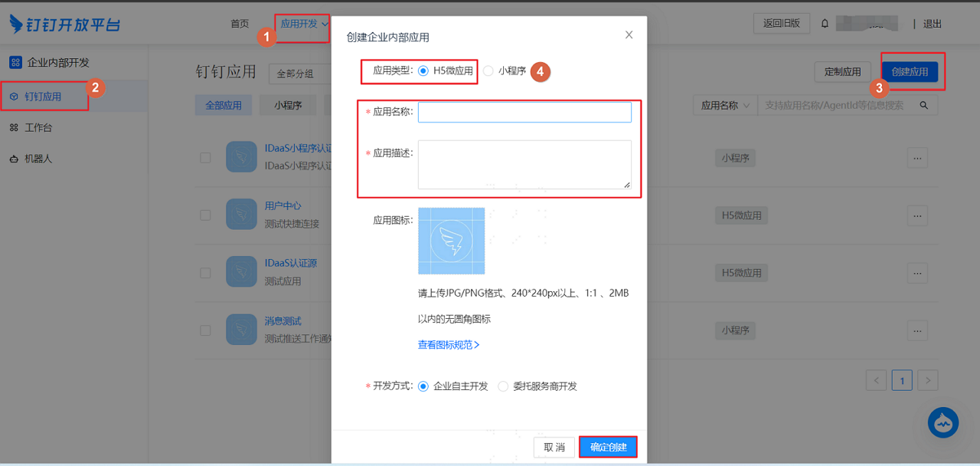
Task: Select 工作台 in the sidebar
Action: click(x=73, y=128)
